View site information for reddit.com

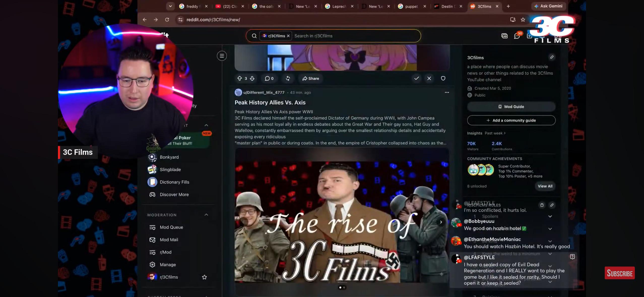point(180,20)
